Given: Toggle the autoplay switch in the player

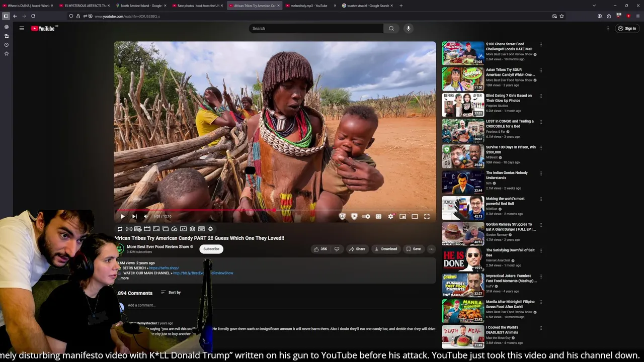Looking at the screenshot, I should click(366, 216).
